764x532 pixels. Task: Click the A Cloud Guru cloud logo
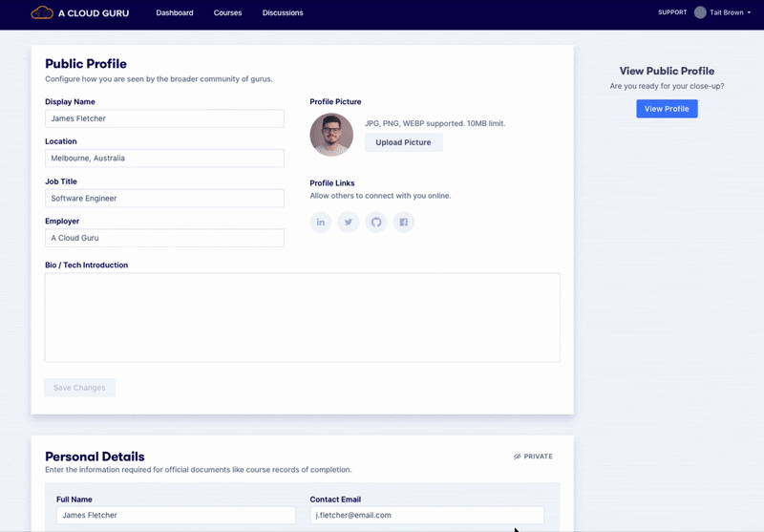(42, 12)
